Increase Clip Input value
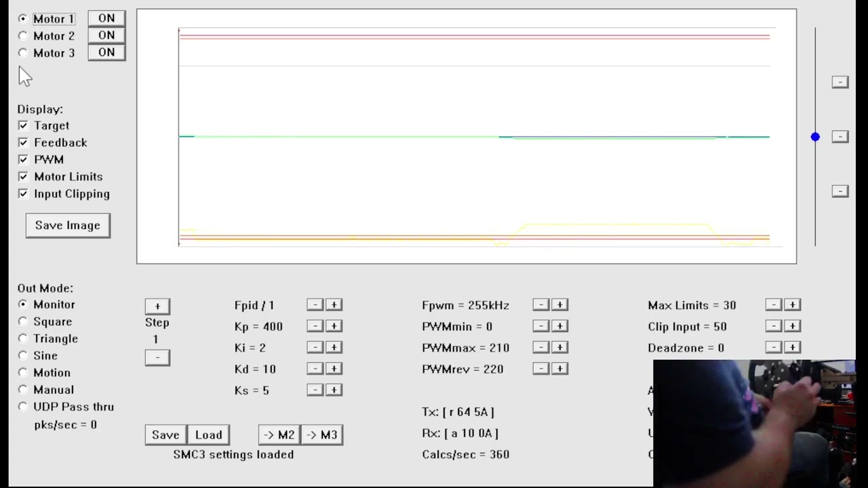 coord(792,326)
